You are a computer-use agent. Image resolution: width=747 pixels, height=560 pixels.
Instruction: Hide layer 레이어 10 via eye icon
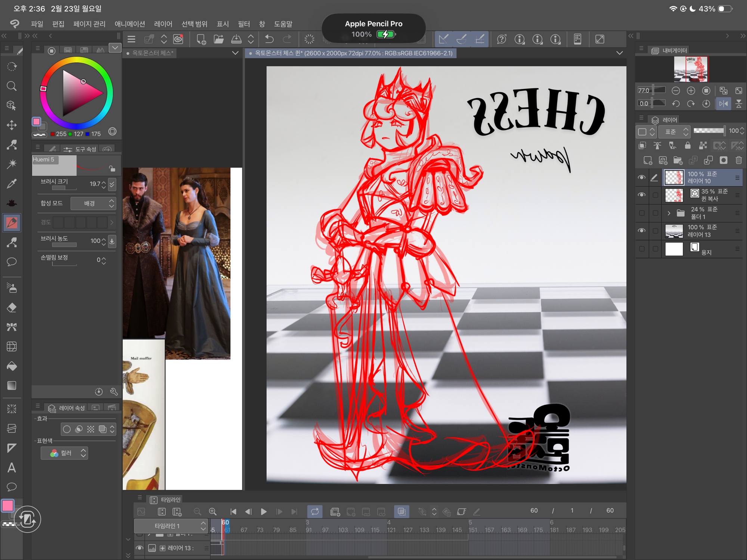tap(642, 177)
